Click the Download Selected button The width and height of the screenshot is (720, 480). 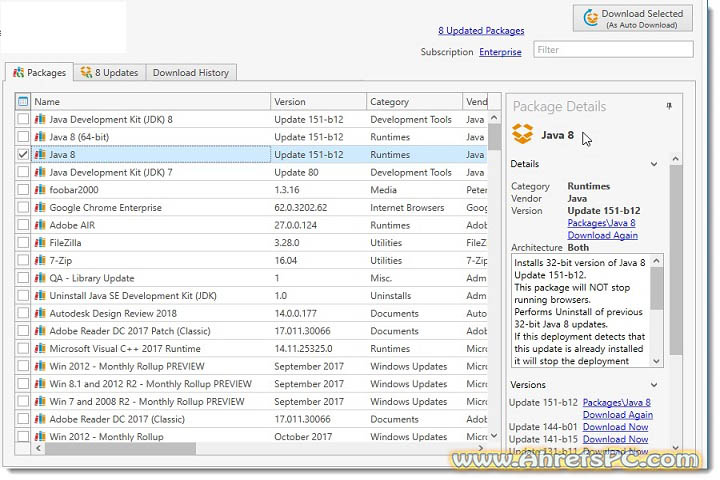click(x=633, y=18)
